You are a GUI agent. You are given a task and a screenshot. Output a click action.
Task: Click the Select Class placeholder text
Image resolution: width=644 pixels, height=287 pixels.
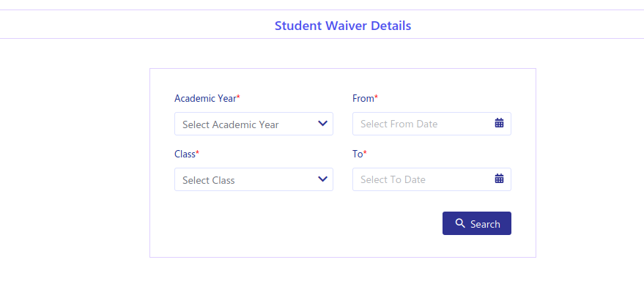coord(209,180)
